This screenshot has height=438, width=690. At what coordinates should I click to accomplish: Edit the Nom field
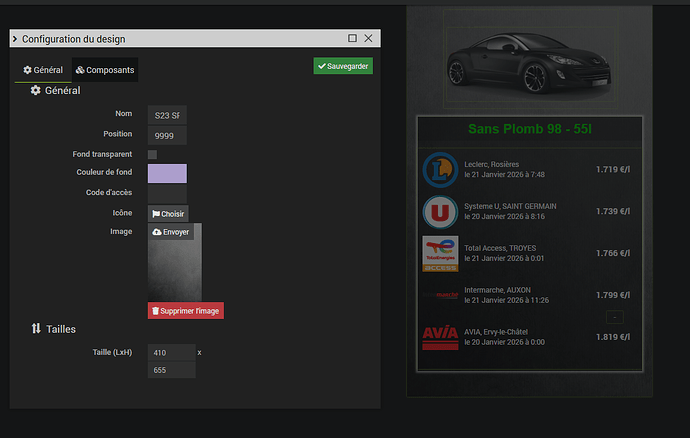[x=167, y=115]
